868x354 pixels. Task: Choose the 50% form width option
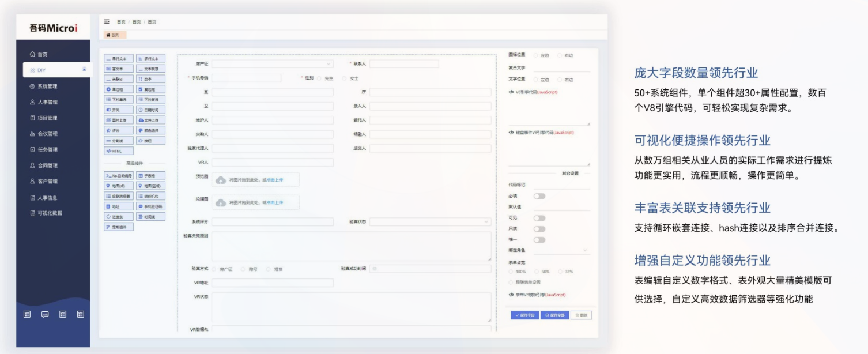pyautogui.click(x=537, y=272)
